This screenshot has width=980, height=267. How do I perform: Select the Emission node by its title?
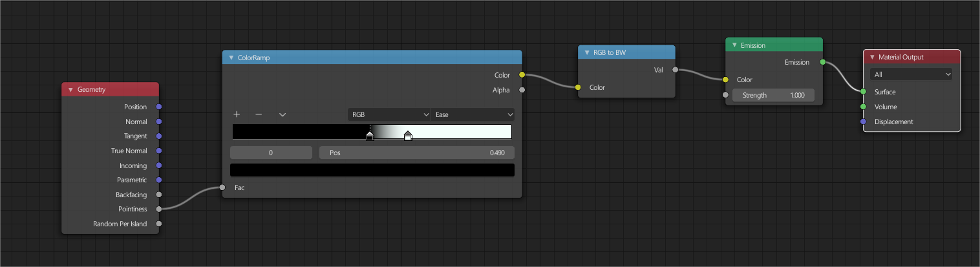753,45
